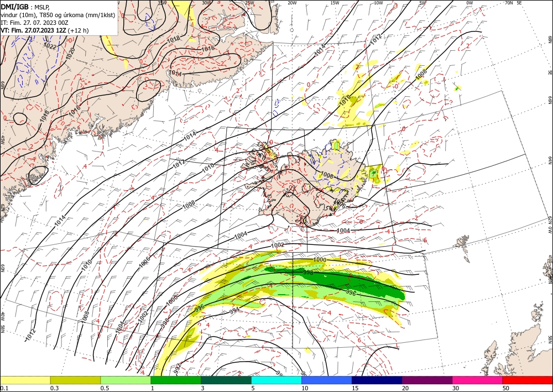This screenshot has width=553, height=392.
Task: Click the 10W longitude label
Action: pyautogui.click(x=378, y=2)
